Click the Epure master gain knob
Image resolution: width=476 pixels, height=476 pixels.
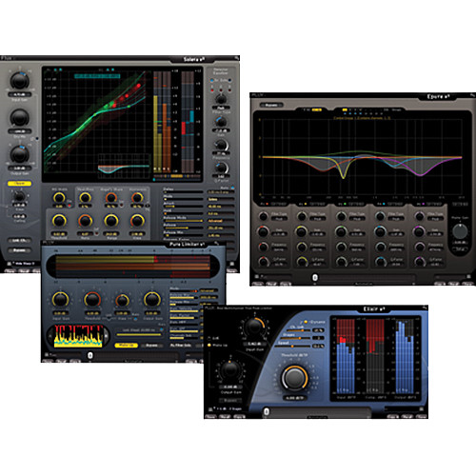coord(460,231)
